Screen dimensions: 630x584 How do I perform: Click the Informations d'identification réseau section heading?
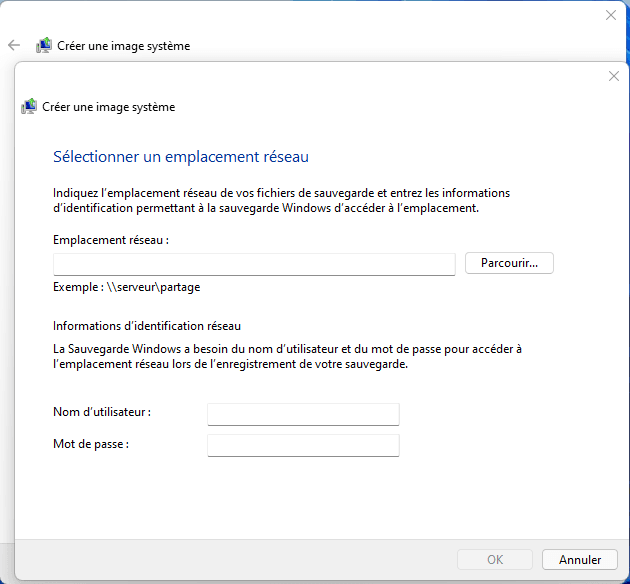(x=147, y=326)
